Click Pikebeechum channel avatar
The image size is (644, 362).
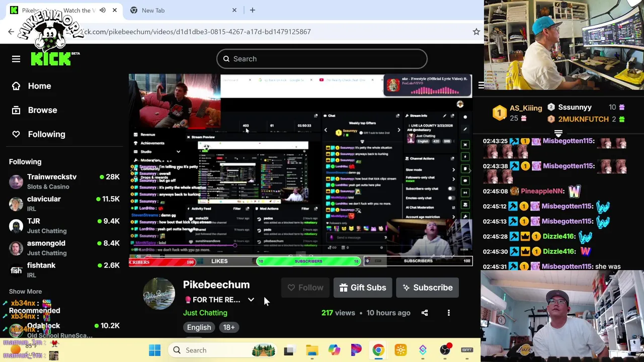tap(159, 294)
